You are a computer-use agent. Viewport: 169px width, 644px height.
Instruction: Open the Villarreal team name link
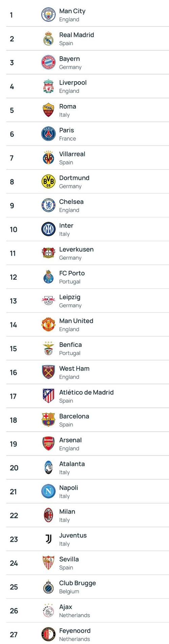(72, 154)
